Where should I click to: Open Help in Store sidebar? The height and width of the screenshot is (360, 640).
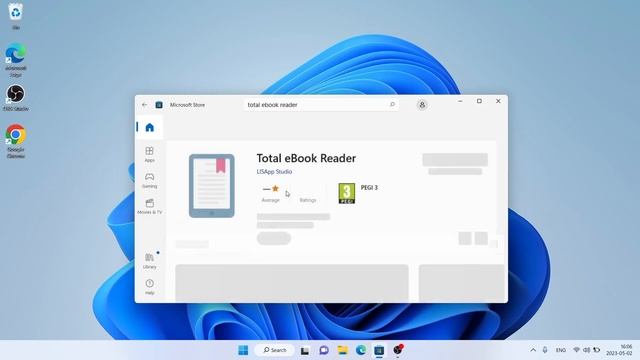[149, 287]
